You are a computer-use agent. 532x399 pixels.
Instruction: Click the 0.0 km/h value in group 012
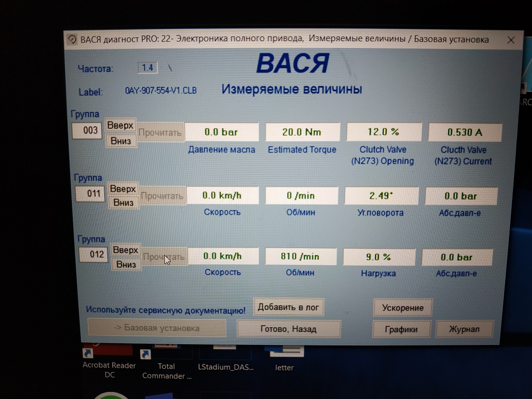223,256
